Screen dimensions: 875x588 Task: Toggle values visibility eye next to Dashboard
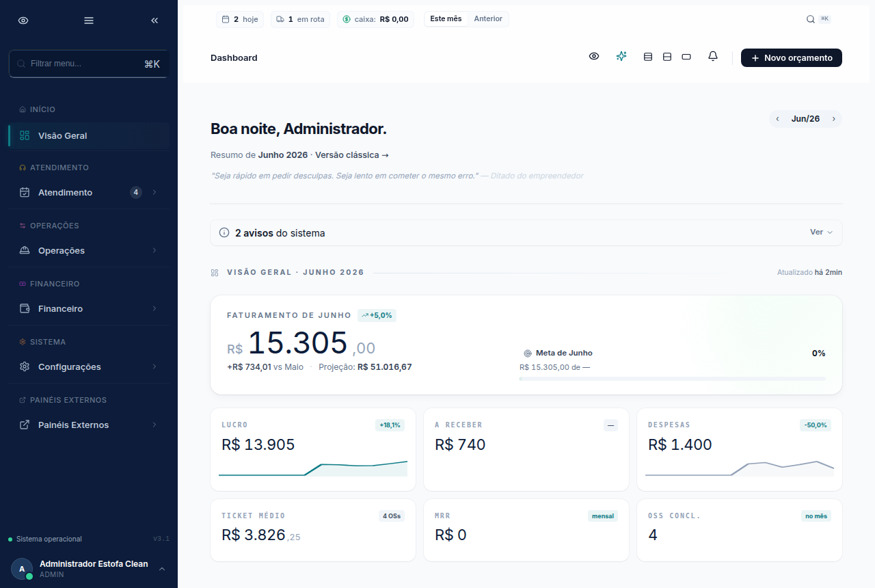(x=594, y=57)
